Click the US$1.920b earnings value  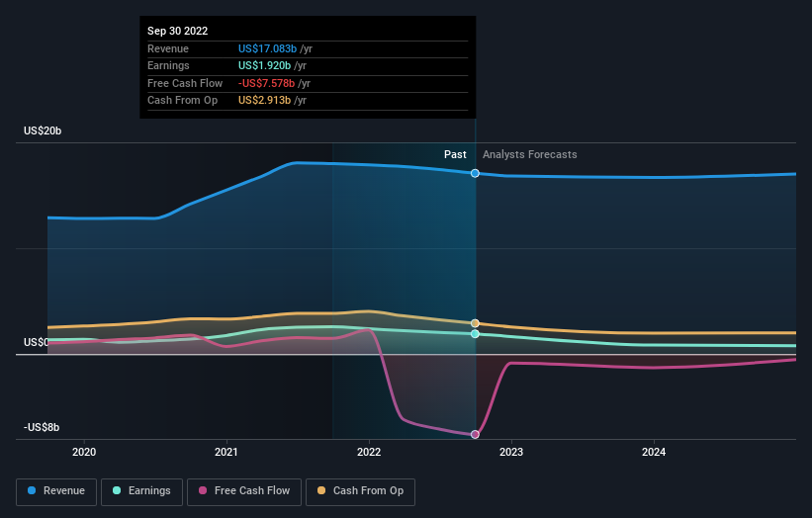pyautogui.click(x=265, y=65)
